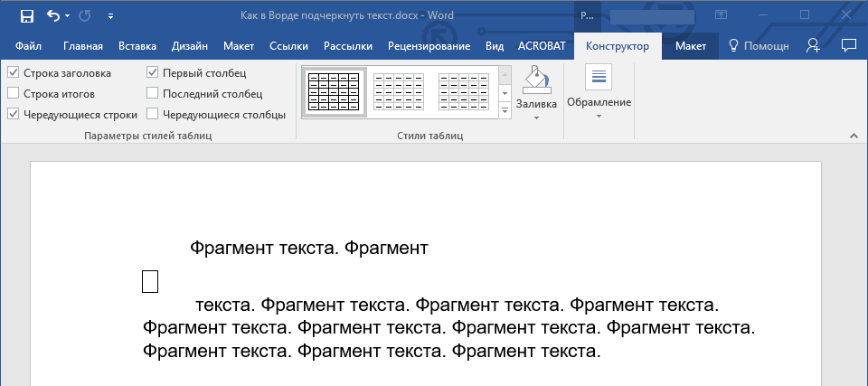Open the Помощн lightbulb help search
The image size is (868, 386).
pos(759,45)
